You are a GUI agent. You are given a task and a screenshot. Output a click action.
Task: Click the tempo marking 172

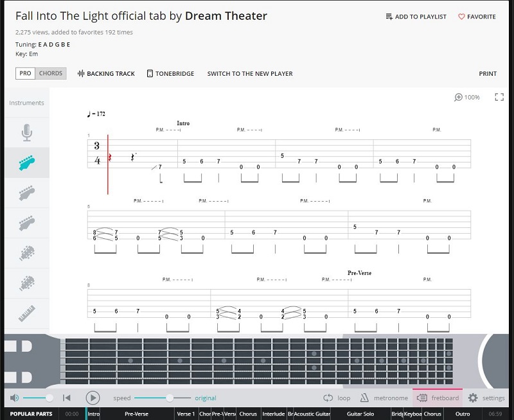(x=96, y=114)
